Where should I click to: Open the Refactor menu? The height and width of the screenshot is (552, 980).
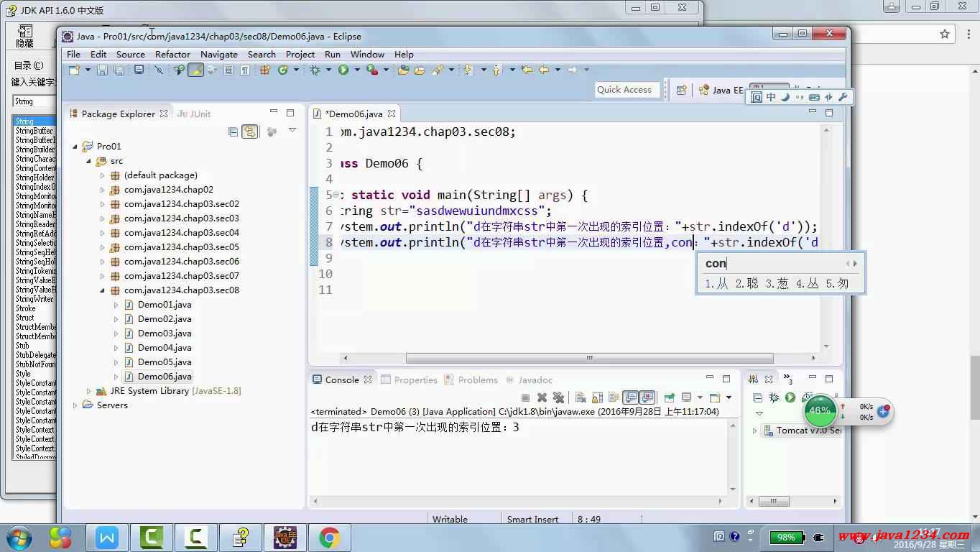click(x=172, y=54)
